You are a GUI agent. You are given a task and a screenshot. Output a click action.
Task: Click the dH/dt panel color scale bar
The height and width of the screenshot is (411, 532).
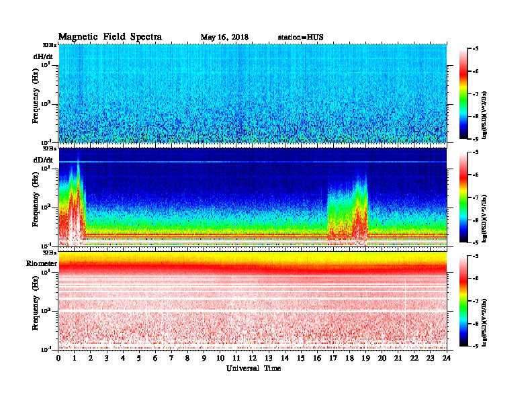tap(463, 93)
